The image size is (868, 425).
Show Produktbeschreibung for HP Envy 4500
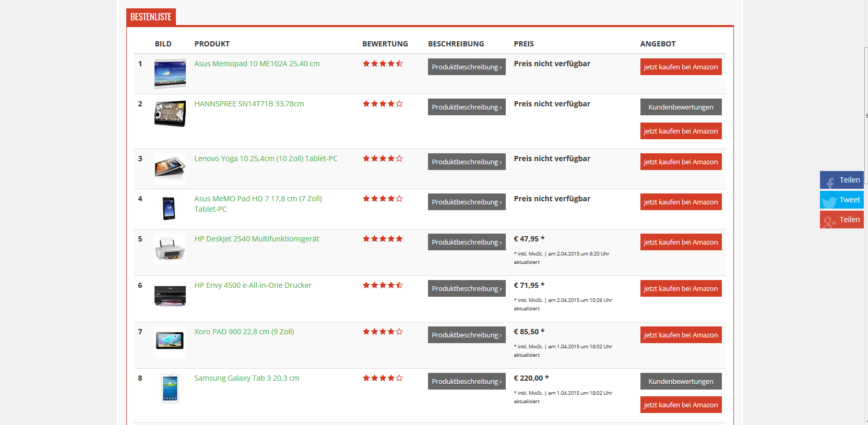click(x=467, y=288)
